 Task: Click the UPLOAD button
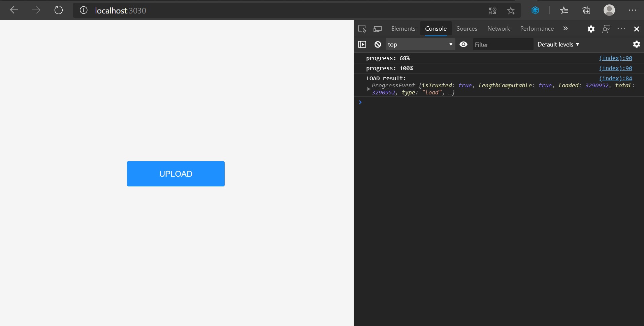(x=175, y=174)
